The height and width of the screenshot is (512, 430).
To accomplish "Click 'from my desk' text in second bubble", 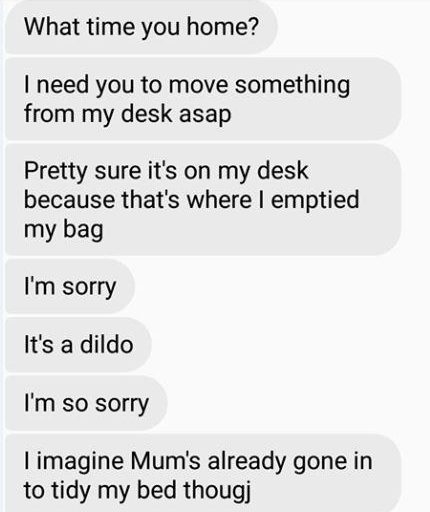I will coord(98,115).
